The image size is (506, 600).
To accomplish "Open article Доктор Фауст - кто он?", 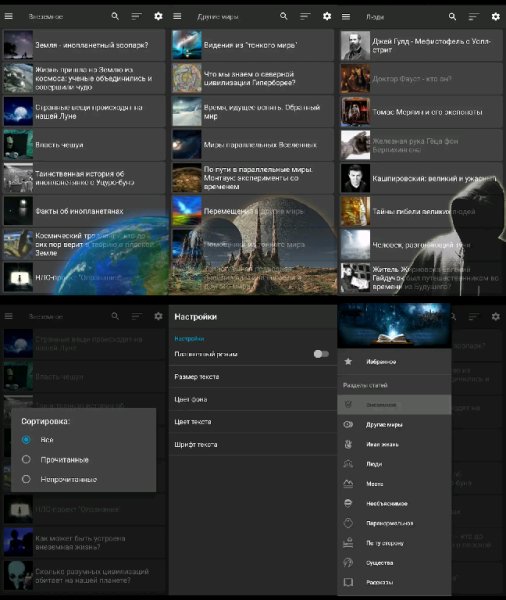I will coord(421,78).
